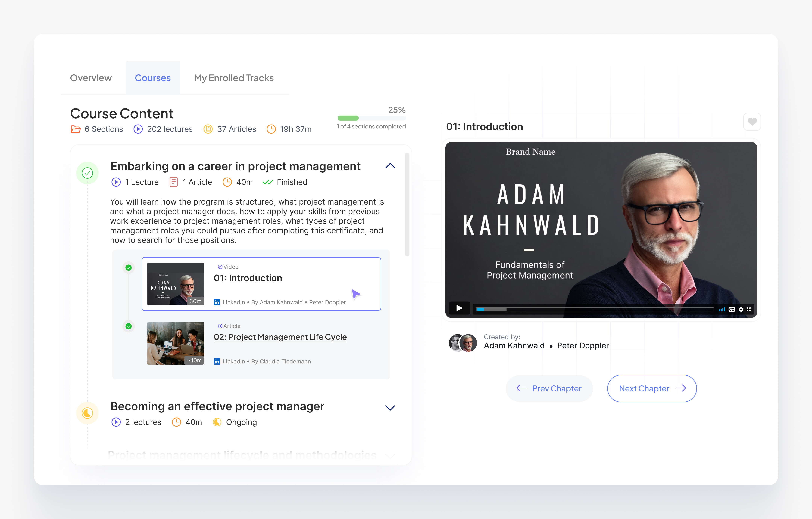Select the 01: Introduction lecture card

click(261, 284)
